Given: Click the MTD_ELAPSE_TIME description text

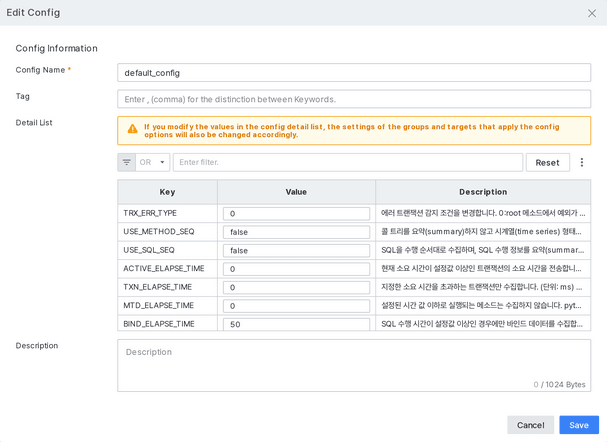Looking at the screenshot, I should click(481, 306).
